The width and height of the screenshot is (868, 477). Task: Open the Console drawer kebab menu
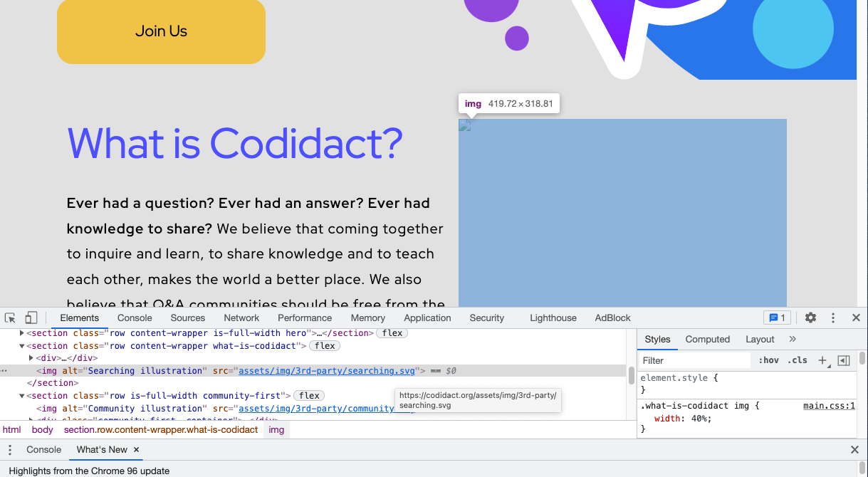click(10, 449)
